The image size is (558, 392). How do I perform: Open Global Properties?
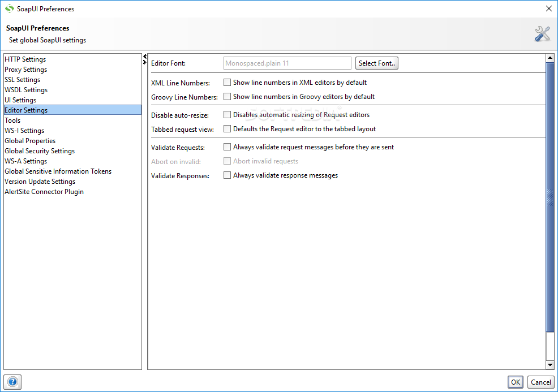pos(72,141)
